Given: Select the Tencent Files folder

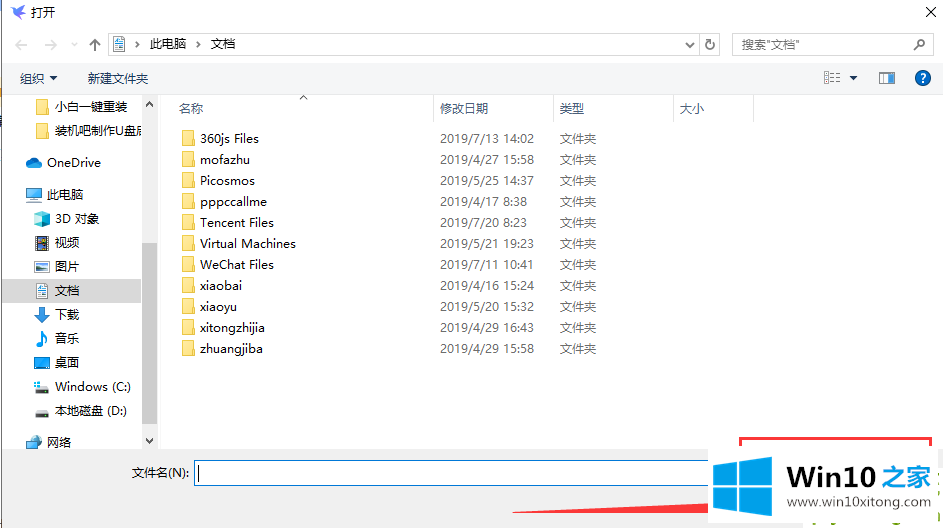Looking at the screenshot, I should point(236,223).
